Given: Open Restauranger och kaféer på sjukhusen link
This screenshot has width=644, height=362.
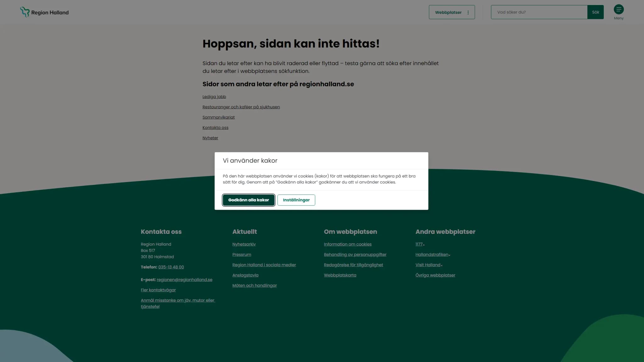Looking at the screenshot, I should 241,107.
